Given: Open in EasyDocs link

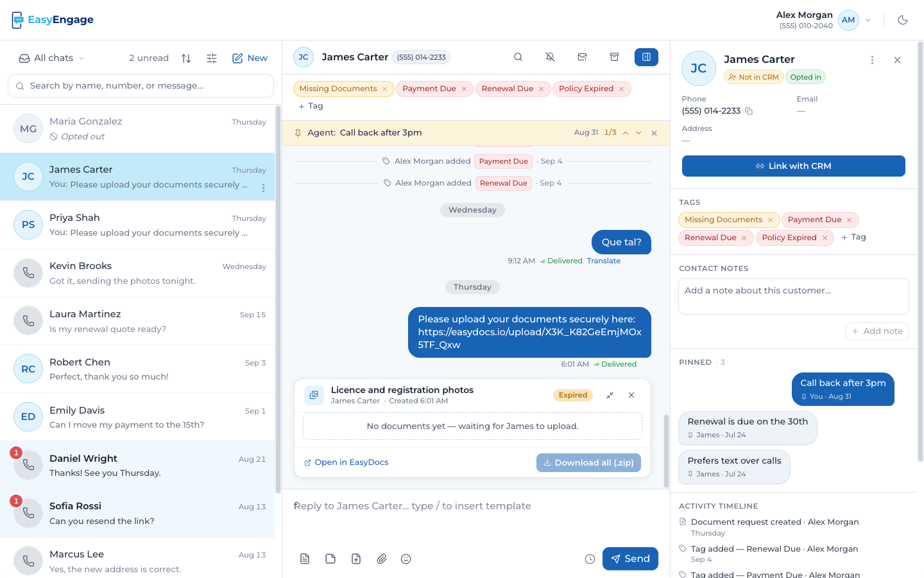Looking at the screenshot, I should pos(346,462).
